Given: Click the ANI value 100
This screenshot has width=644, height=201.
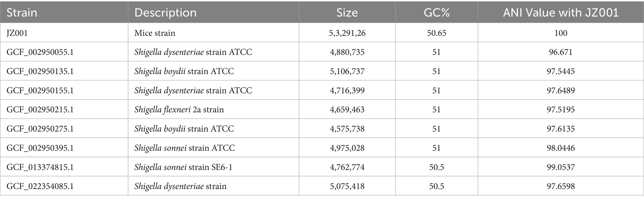Looking at the screenshot, I should click(x=561, y=33).
